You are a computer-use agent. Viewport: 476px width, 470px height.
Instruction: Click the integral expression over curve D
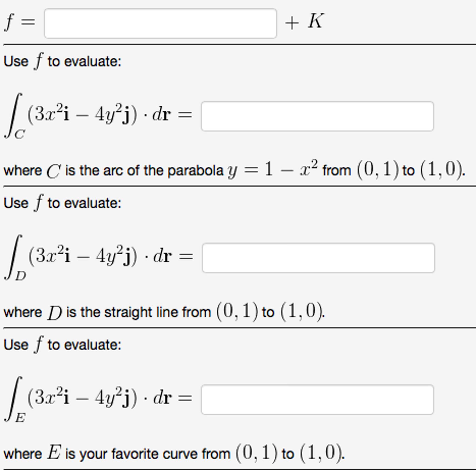point(99,257)
